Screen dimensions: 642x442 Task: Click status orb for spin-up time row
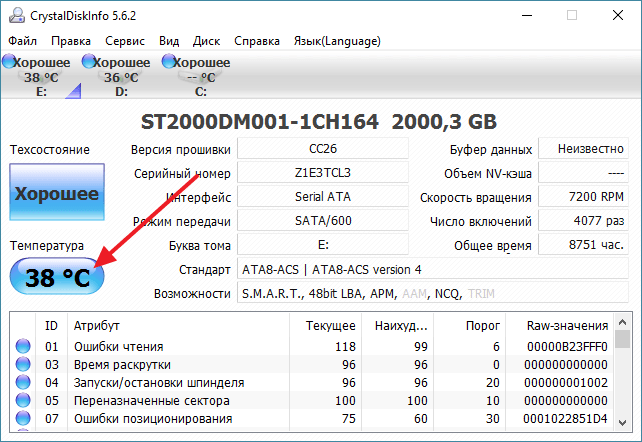click(22, 365)
